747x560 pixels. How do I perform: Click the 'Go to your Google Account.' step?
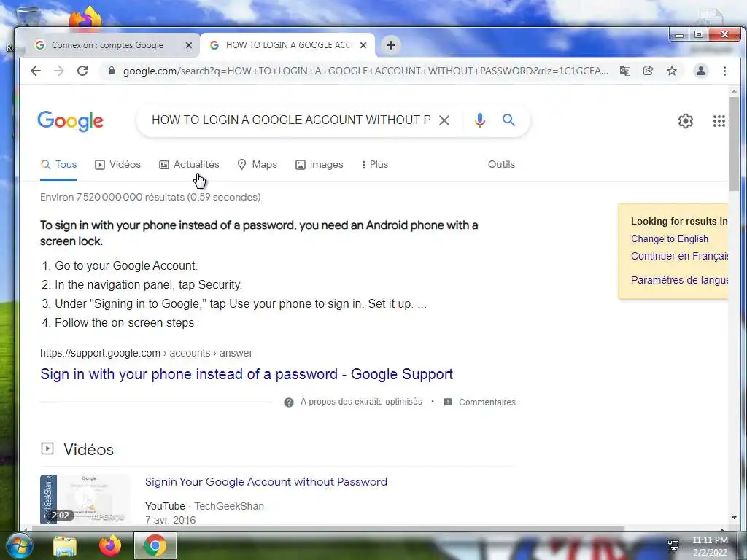125,265
